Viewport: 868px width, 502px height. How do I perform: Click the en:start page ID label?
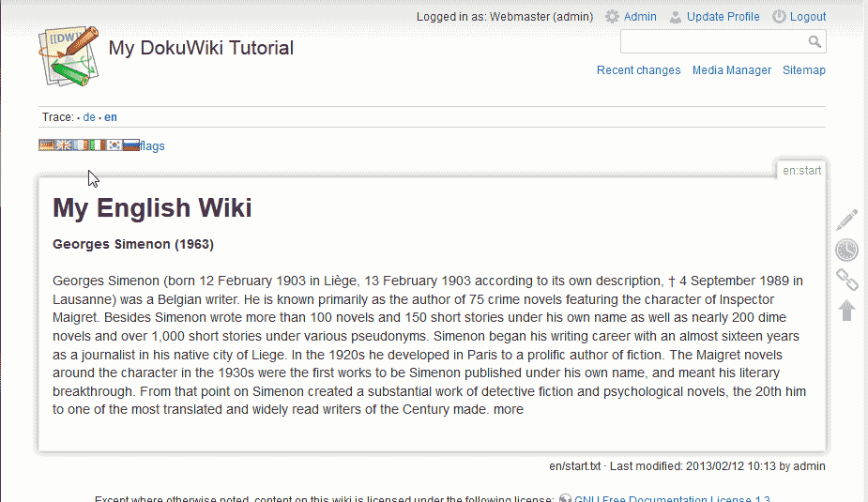801,171
